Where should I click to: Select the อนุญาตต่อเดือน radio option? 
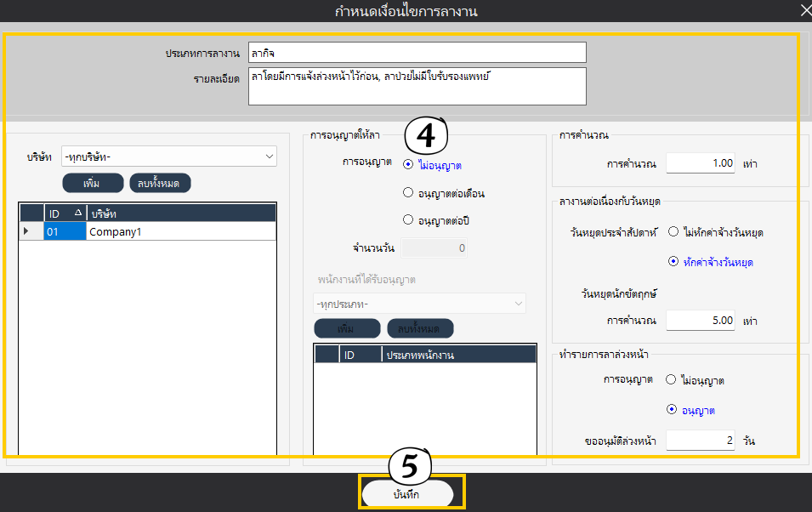point(409,193)
